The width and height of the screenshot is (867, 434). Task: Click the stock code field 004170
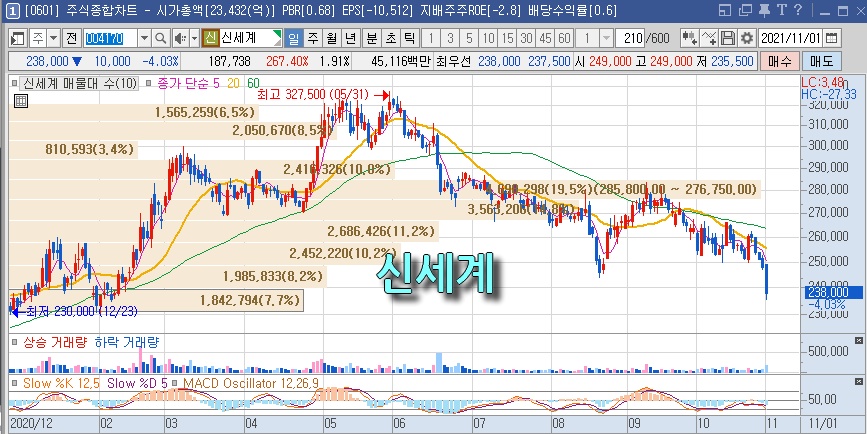pyautogui.click(x=111, y=38)
